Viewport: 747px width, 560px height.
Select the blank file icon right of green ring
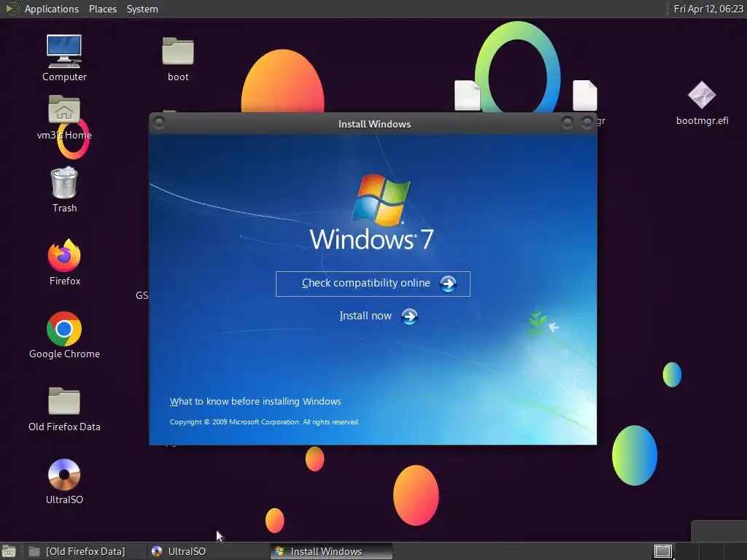[x=584, y=96]
